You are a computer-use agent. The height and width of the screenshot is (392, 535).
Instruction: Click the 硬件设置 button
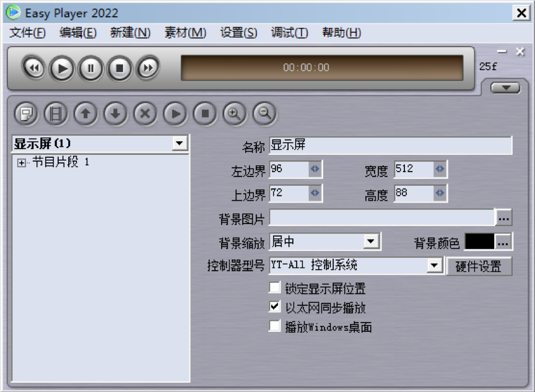tap(479, 266)
